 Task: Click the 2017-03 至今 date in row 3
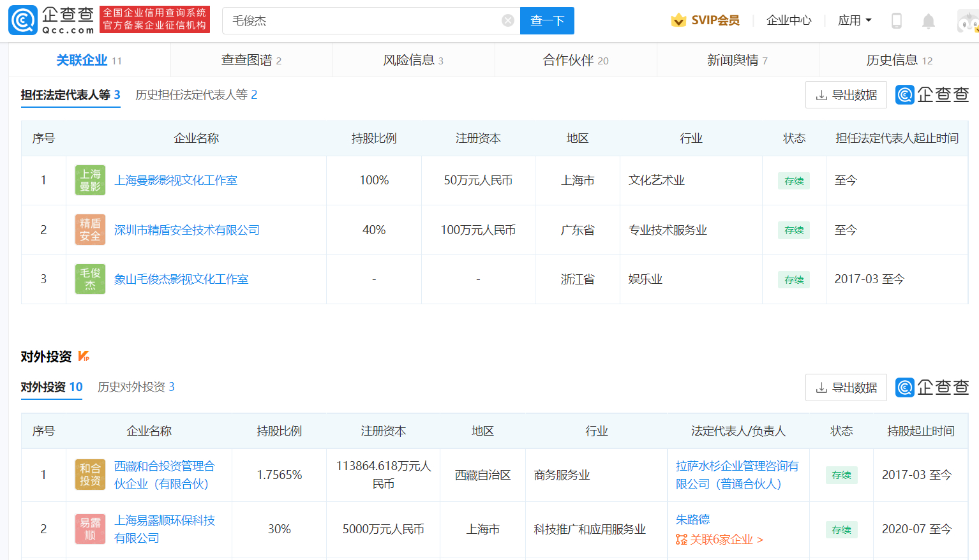click(x=869, y=279)
